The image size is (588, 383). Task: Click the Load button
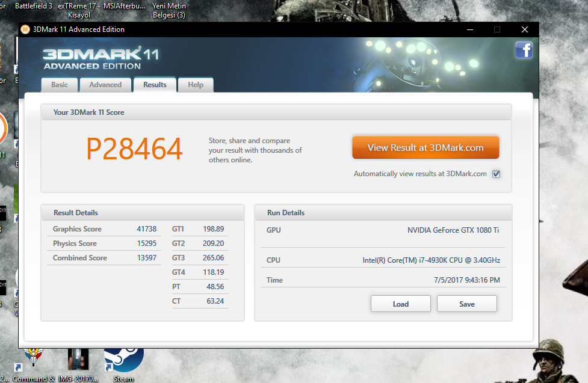(400, 304)
